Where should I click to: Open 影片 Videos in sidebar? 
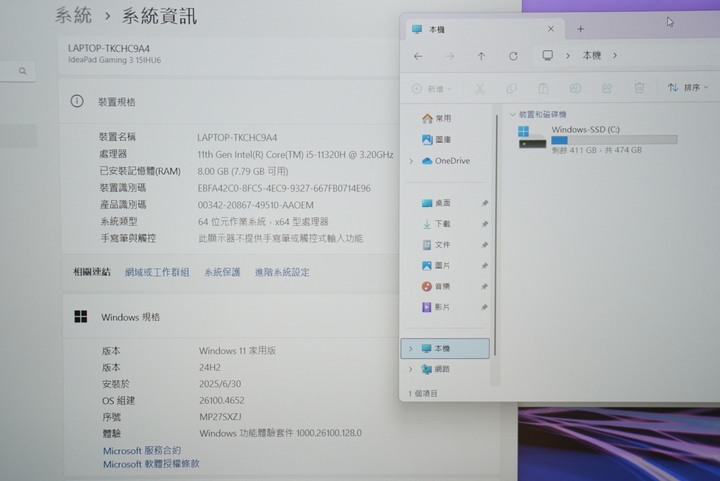coord(436,307)
